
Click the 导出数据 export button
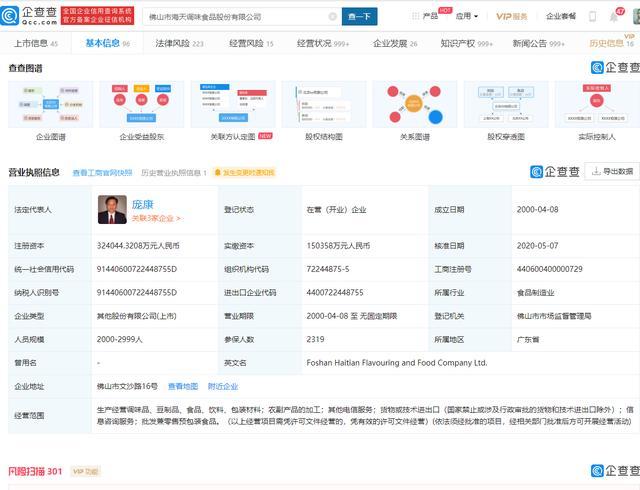[612, 171]
